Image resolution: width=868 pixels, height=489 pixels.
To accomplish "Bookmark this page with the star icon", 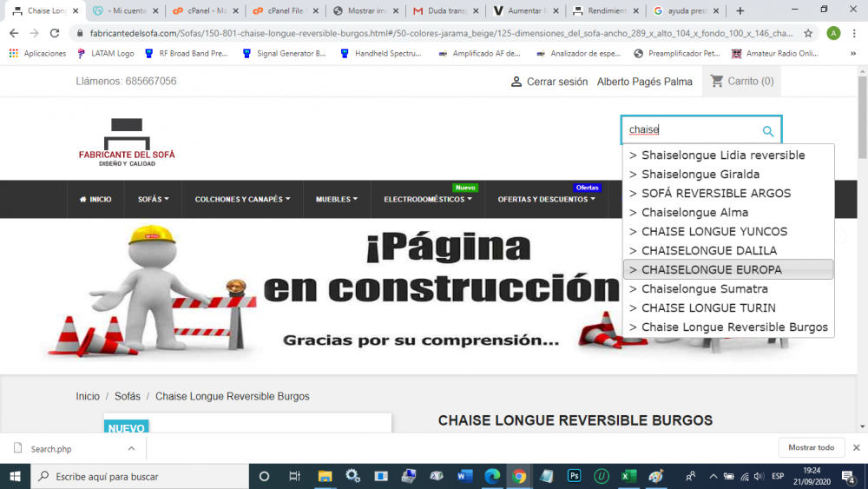I will (808, 33).
